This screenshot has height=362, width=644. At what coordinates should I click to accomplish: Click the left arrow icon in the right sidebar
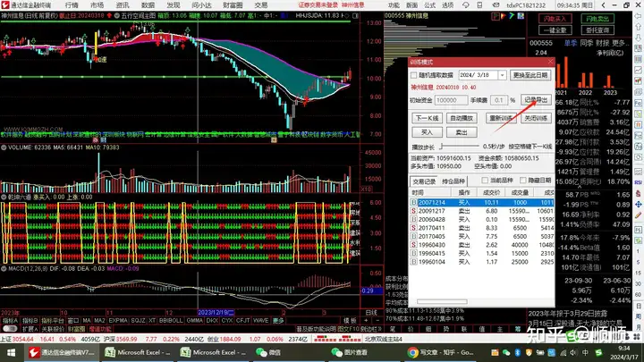click(x=639, y=16)
